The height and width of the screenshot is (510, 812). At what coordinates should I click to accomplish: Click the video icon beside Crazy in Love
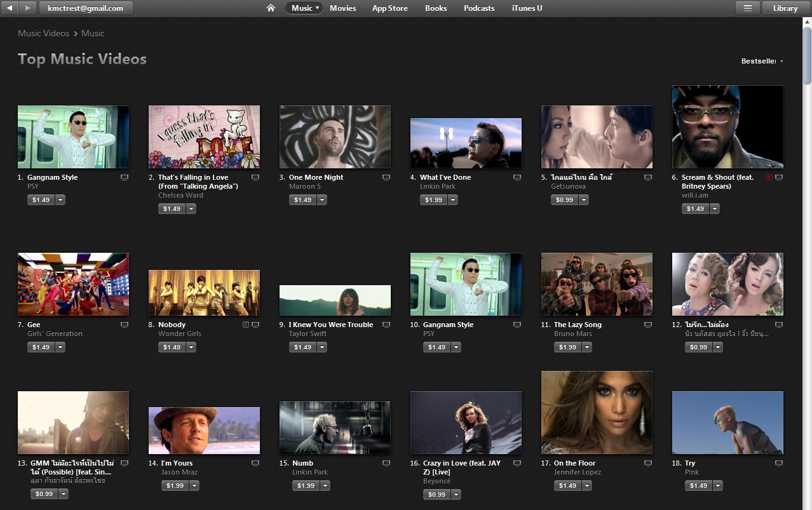(517, 463)
